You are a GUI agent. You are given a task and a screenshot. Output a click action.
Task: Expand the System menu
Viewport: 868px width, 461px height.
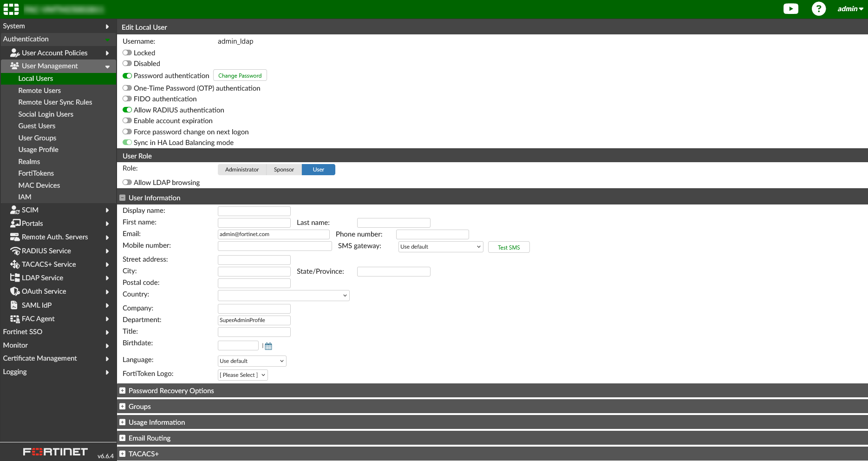58,26
